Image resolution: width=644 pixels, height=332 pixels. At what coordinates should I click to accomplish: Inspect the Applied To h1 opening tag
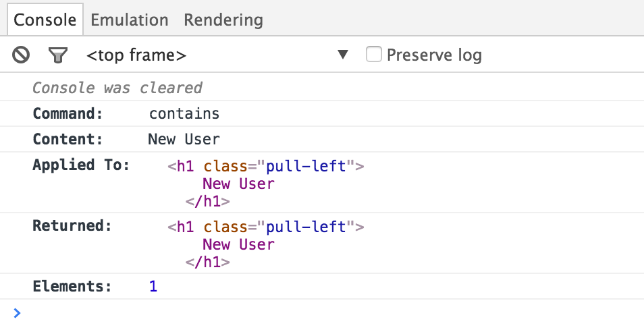click(x=266, y=166)
